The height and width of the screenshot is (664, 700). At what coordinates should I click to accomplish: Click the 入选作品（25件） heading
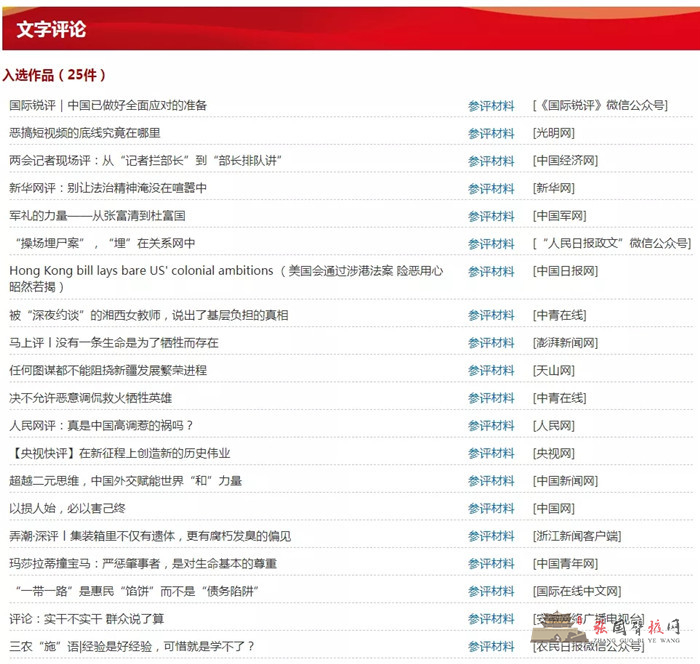(54, 75)
